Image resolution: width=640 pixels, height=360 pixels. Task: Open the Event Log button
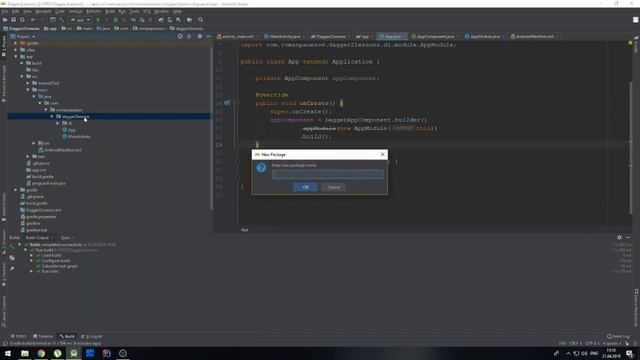point(618,336)
